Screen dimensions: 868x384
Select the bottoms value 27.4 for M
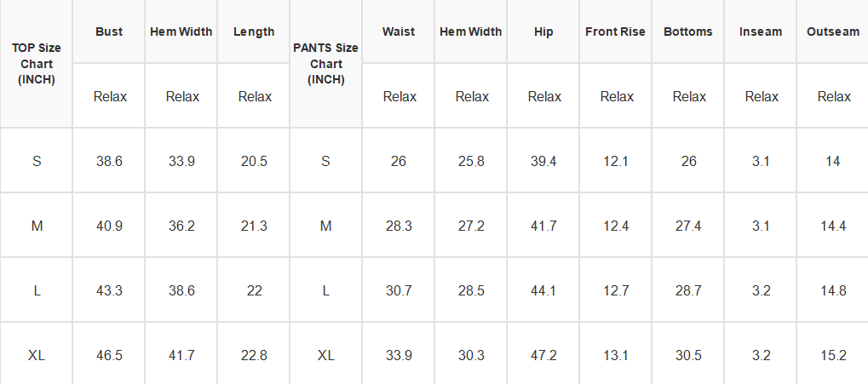(x=688, y=226)
